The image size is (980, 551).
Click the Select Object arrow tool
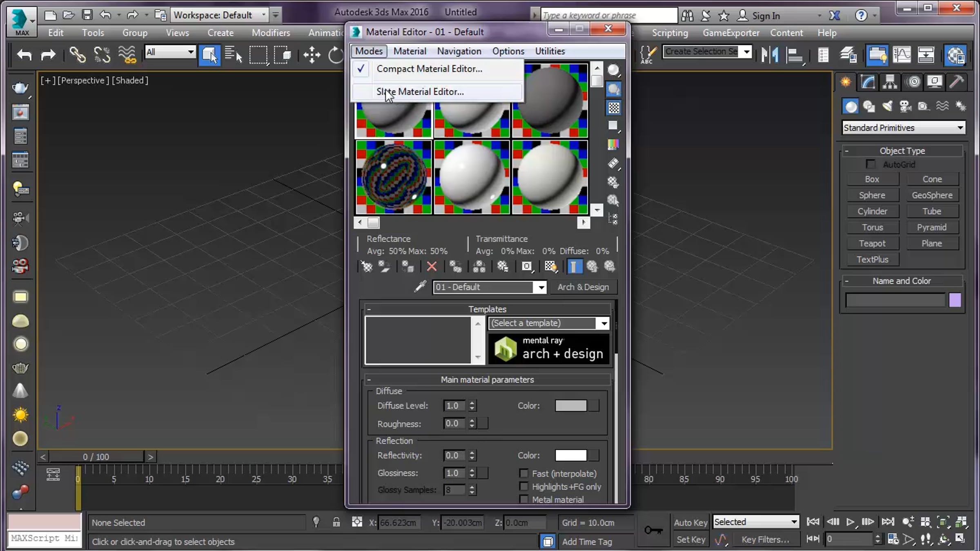(x=209, y=55)
